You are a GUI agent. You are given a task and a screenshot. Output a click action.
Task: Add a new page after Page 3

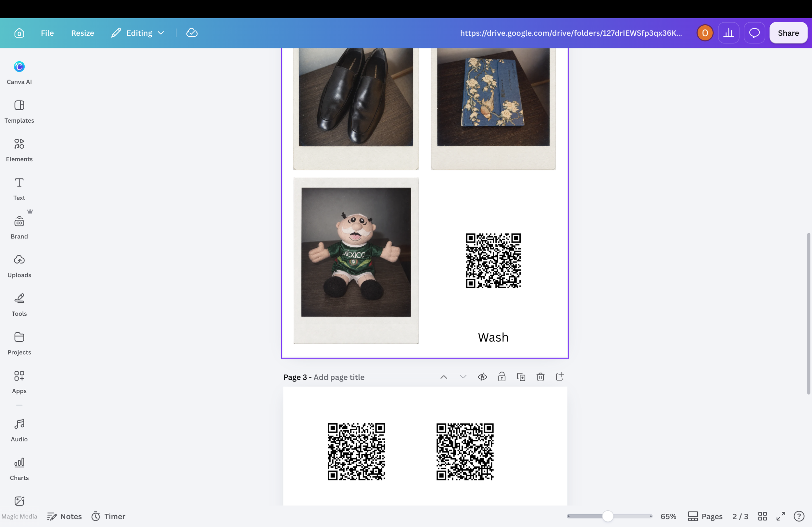pyautogui.click(x=560, y=377)
